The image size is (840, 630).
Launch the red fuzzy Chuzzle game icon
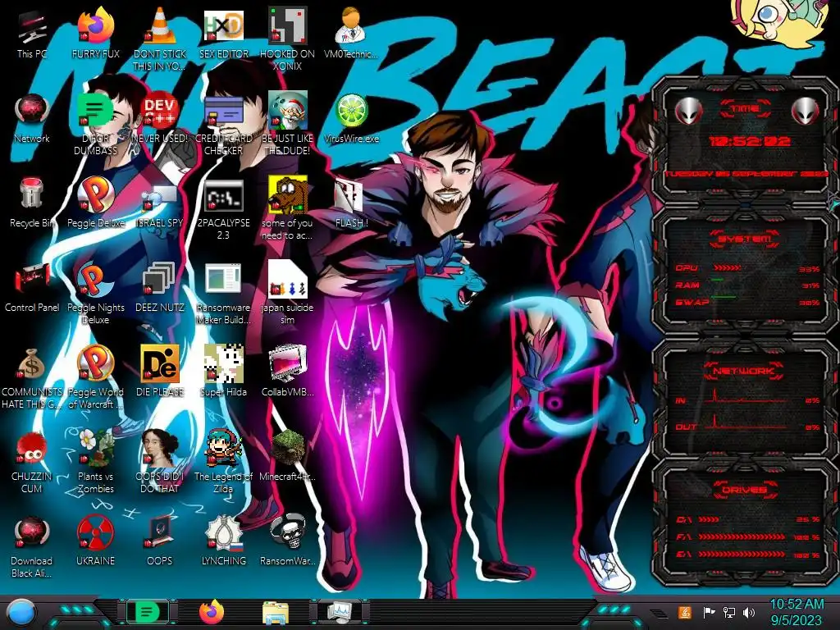coord(32,462)
